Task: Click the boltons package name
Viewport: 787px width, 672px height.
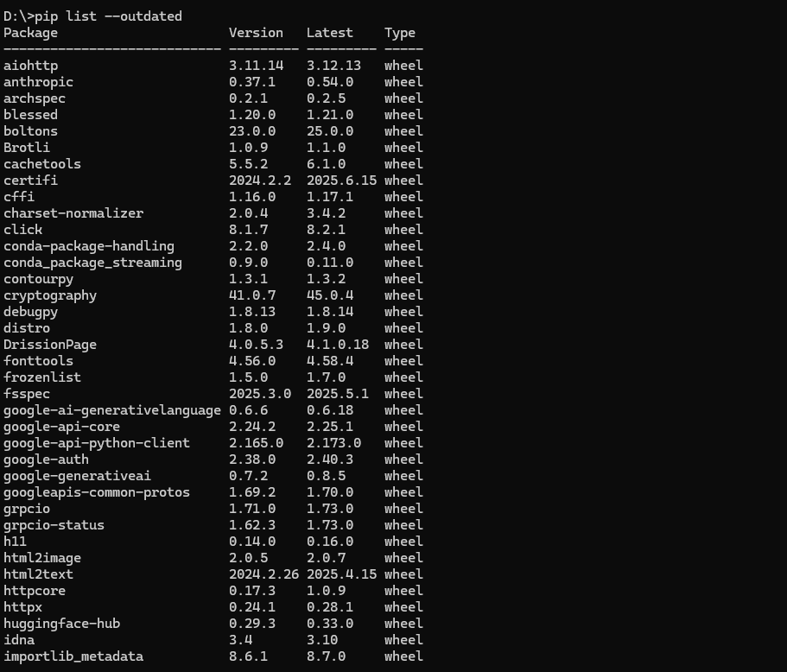Action: 30,131
